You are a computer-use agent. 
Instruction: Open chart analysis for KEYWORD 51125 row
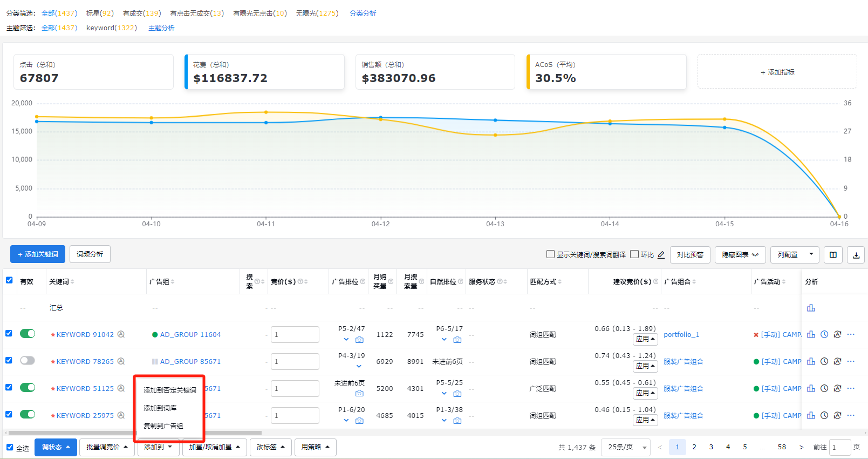[x=811, y=388]
